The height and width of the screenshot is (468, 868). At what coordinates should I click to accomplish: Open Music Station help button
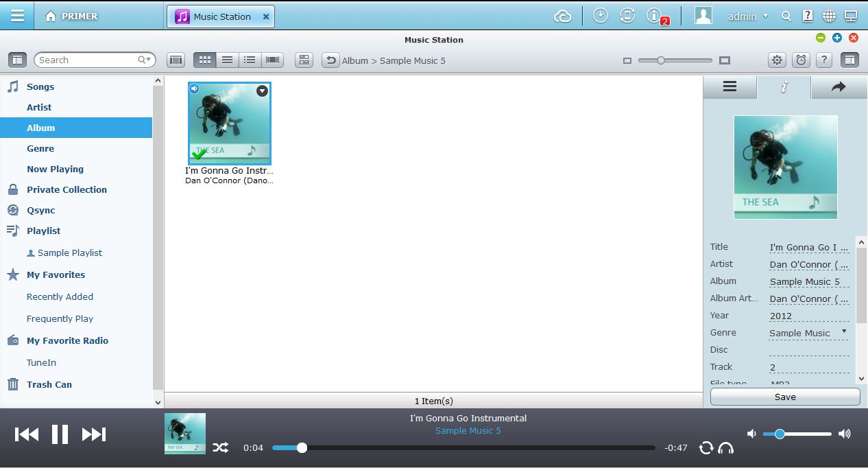point(824,60)
